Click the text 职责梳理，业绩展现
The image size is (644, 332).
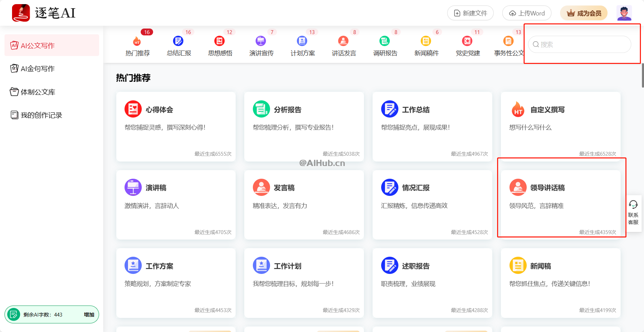pos(408,284)
